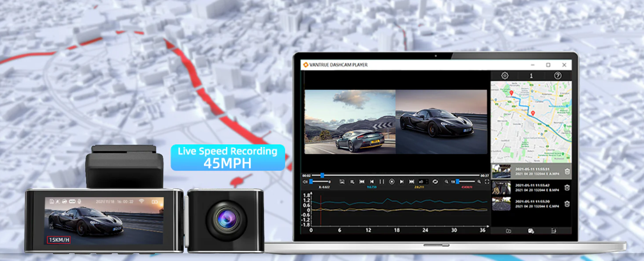Image resolution: width=644 pixels, height=261 pixels.
Task: Select the 2021-05-11 11:55:42 B.MP4 recording
Action: [x=531, y=187]
